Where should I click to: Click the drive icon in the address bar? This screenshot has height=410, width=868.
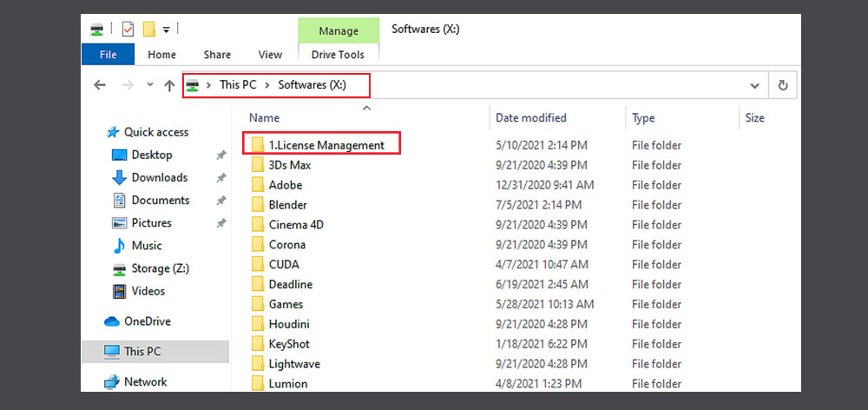[193, 85]
